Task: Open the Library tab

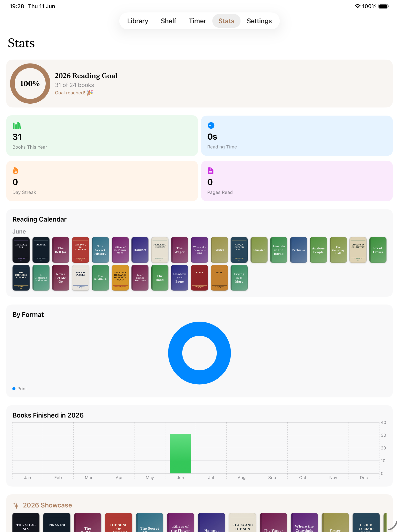Action: (x=137, y=21)
